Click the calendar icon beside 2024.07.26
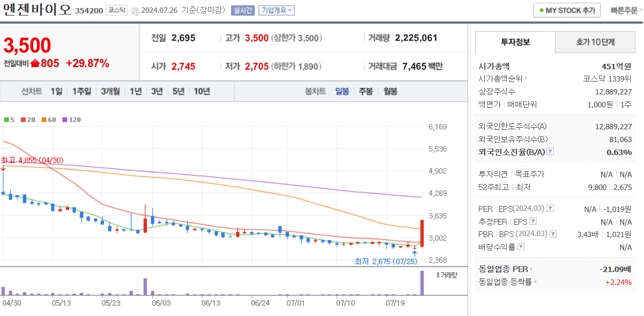Viewport: 644px width, 316px height. pyautogui.click(x=135, y=11)
